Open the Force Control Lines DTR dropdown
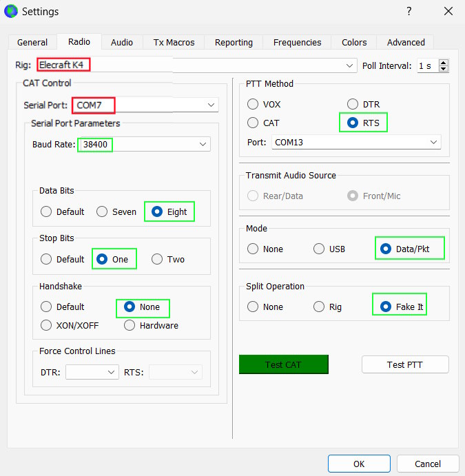The image size is (465, 476). [112, 372]
